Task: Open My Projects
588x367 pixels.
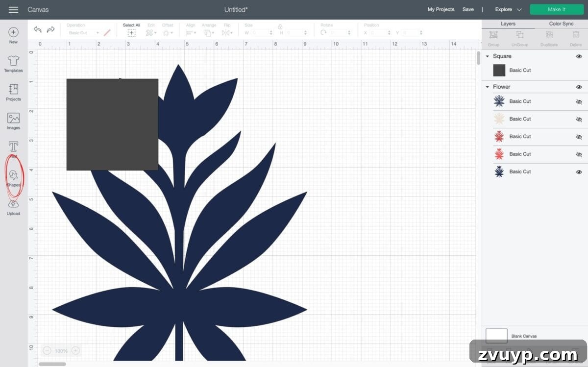Action: (441, 9)
